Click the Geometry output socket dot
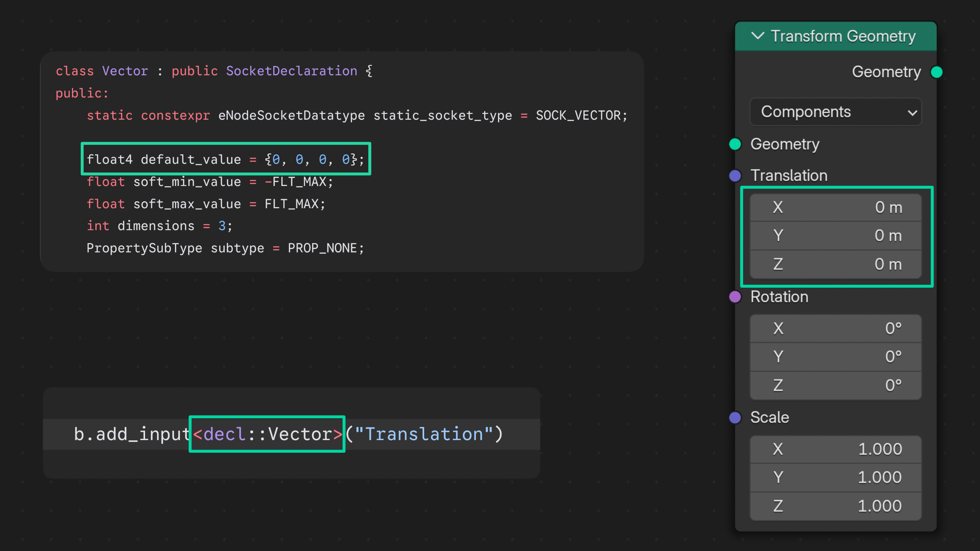 click(936, 72)
